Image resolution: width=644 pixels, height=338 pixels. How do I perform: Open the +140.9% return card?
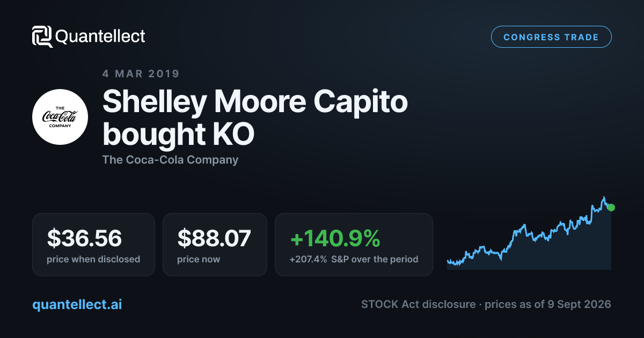pos(354,245)
